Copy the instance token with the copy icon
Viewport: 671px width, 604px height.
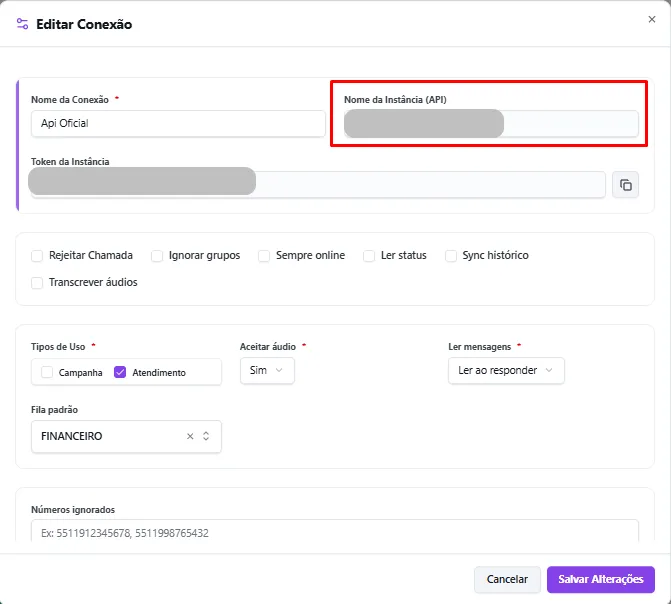[625, 185]
